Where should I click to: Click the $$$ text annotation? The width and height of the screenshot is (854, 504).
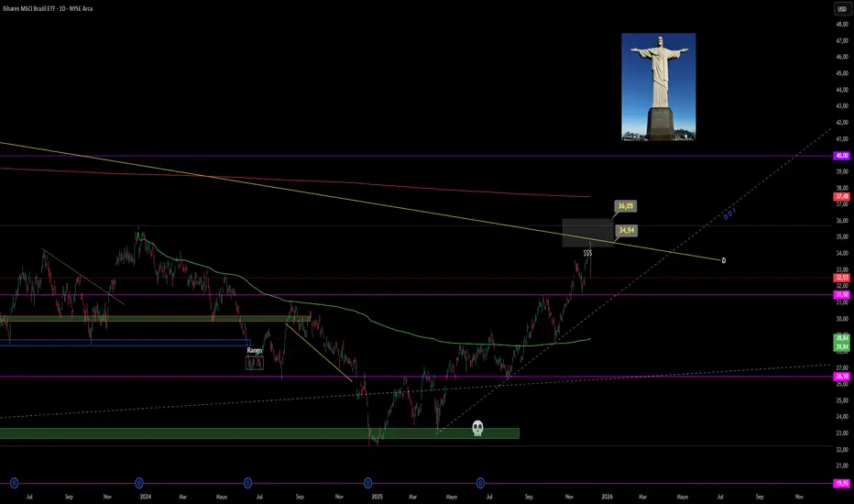[x=587, y=253]
